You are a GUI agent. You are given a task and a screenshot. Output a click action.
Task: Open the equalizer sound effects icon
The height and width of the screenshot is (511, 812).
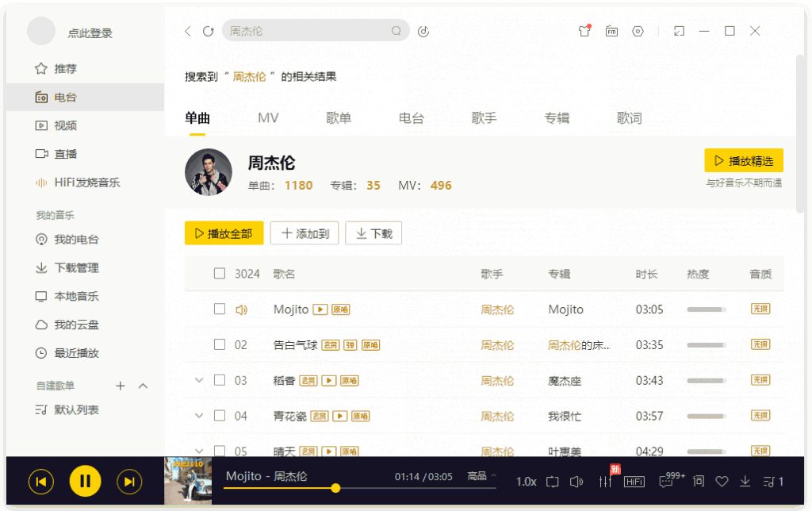(x=605, y=482)
